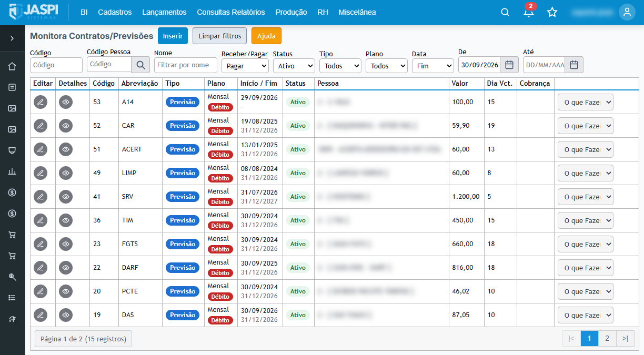Open the Plano filter dropdown

point(387,66)
